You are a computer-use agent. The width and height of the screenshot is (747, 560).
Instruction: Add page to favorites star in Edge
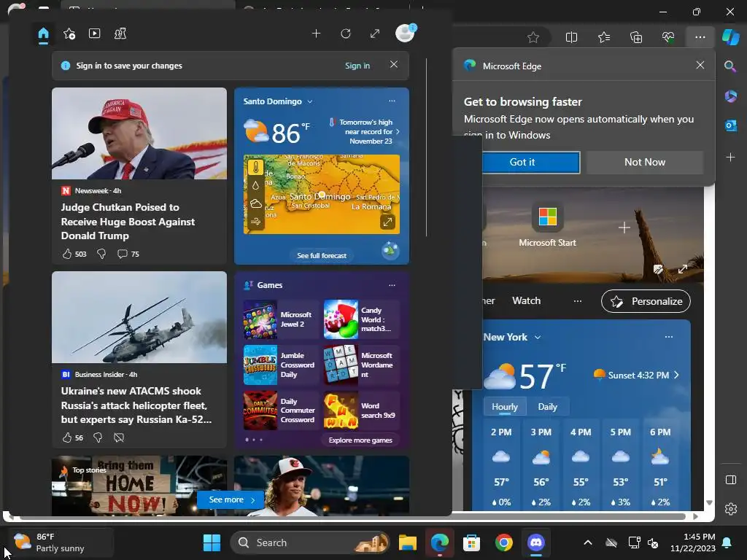click(533, 37)
